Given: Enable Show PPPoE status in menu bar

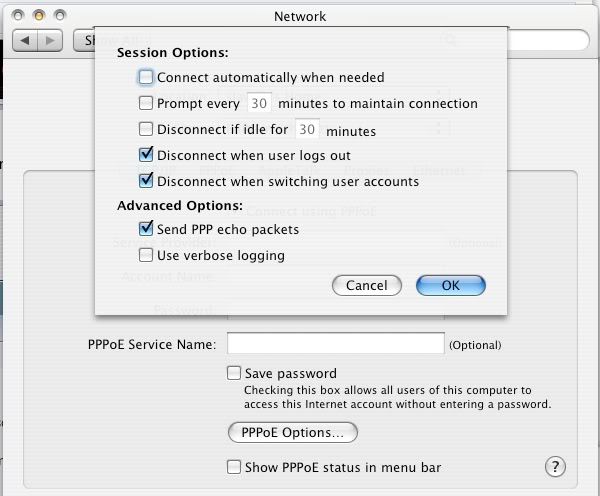Looking at the screenshot, I should (x=234, y=467).
